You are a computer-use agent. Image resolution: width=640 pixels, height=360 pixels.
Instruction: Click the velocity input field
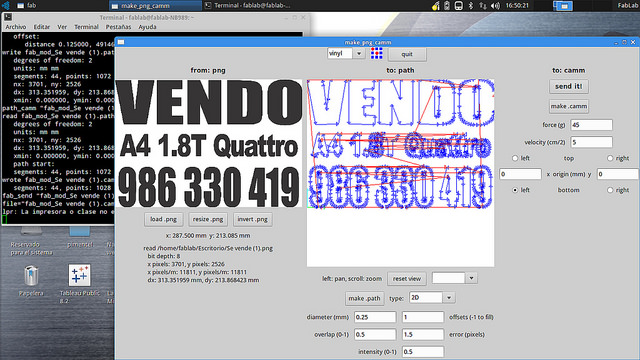coord(591,142)
